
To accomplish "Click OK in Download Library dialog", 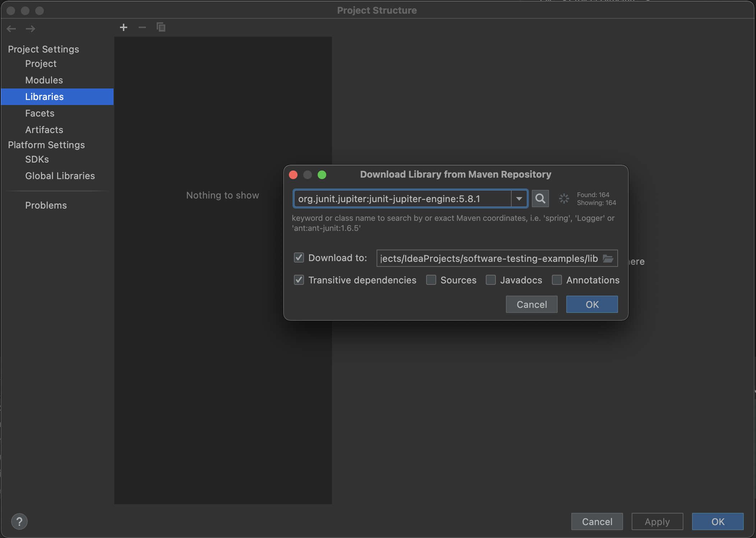I will (x=592, y=305).
